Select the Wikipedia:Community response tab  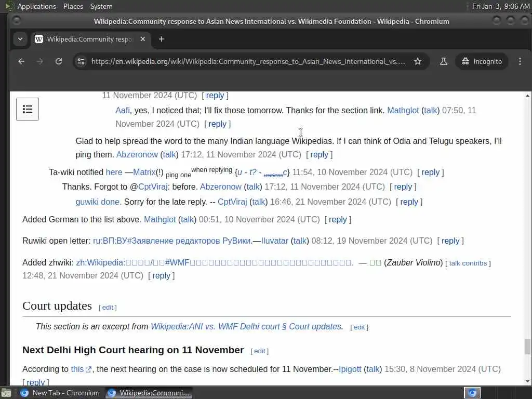90,39
